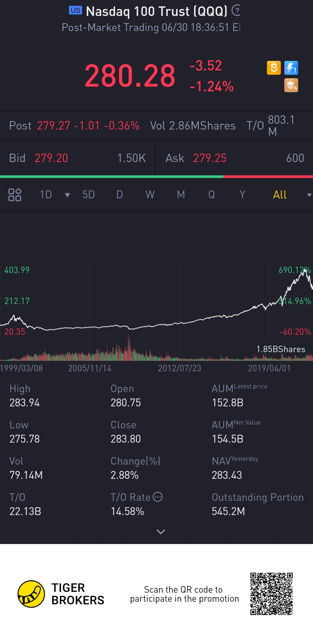Tap the Change(%) value 2.88%
313x644 pixels.
pos(125,475)
